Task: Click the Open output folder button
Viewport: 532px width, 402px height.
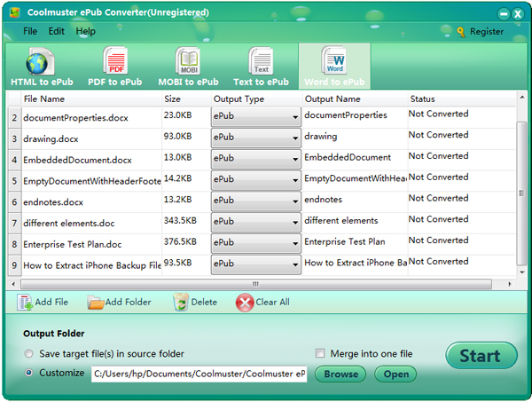Action: pyautogui.click(x=395, y=374)
